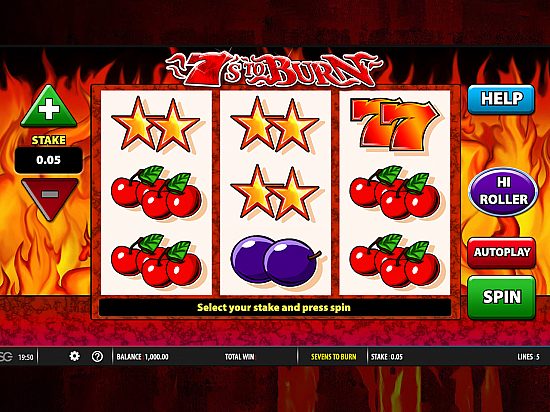The width and height of the screenshot is (550, 412).
Task: Toggle the HI ROLLER mode button
Action: (503, 191)
